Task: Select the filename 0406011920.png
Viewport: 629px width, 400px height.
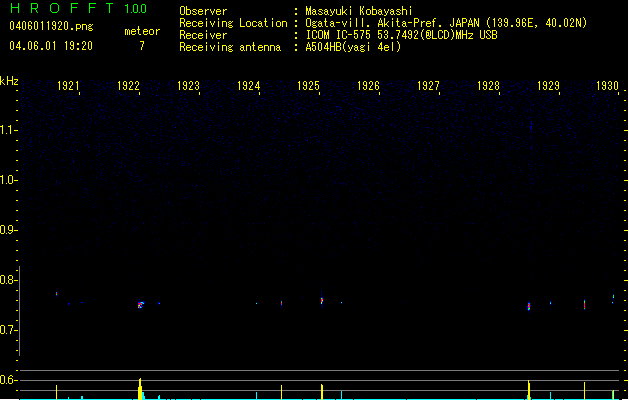Action: point(51,26)
